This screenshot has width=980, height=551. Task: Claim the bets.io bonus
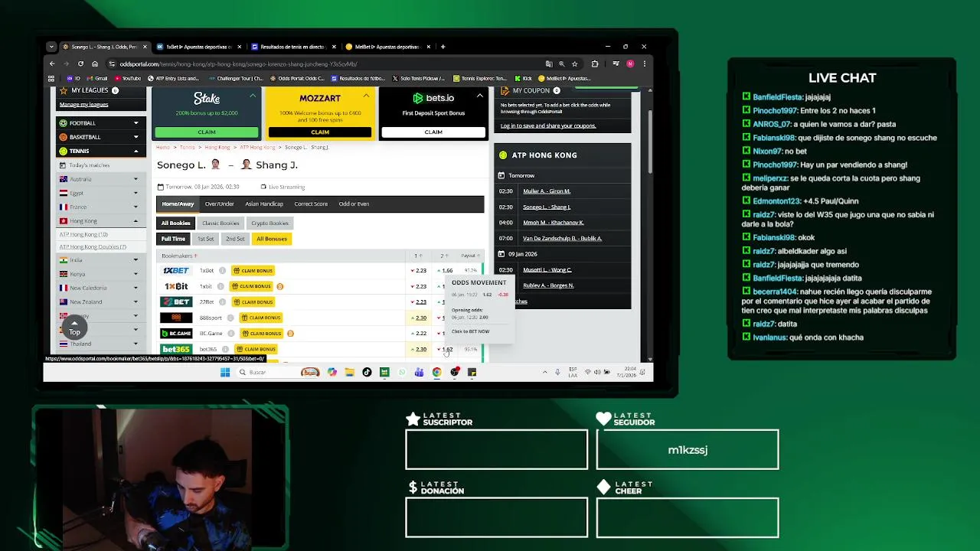tap(433, 132)
